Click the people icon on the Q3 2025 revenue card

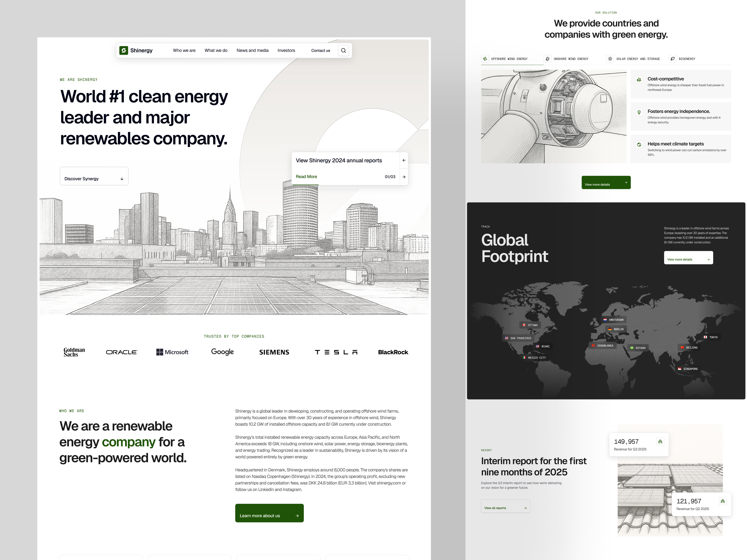pos(661,441)
